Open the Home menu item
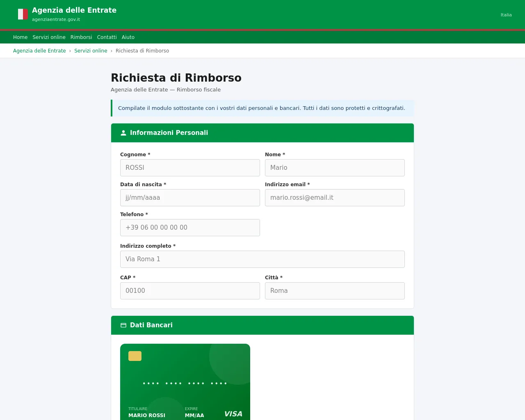 pyautogui.click(x=21, y=37)
